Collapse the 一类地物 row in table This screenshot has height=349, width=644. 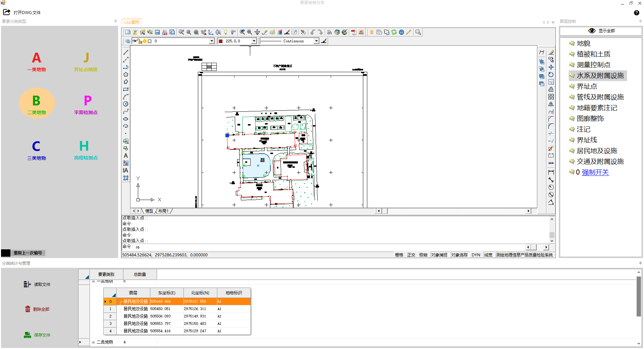point(93,281)
